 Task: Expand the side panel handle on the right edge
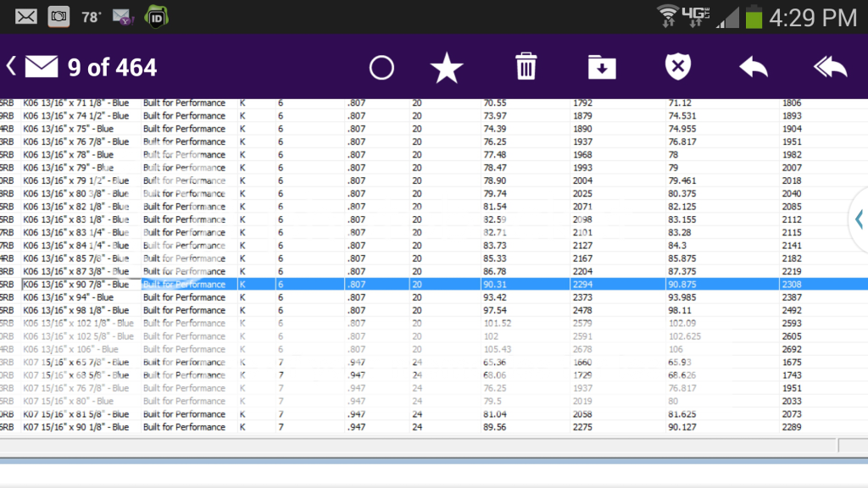(x=858, y=219)
